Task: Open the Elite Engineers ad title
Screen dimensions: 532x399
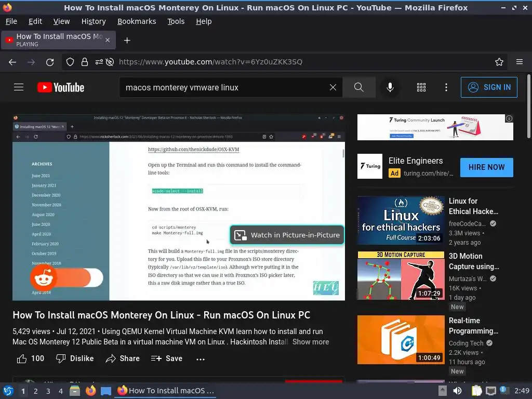Action: coord(416,161)
